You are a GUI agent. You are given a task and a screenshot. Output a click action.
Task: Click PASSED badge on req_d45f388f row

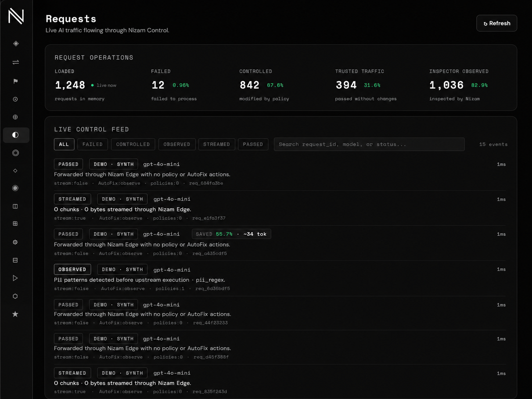click(68, 339)
